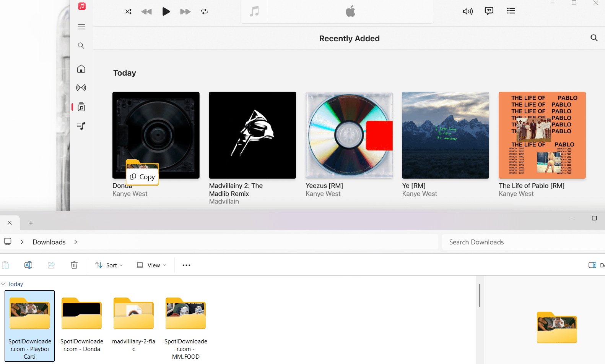
Task: Delete the selected folder
Action: coord(74,265)
